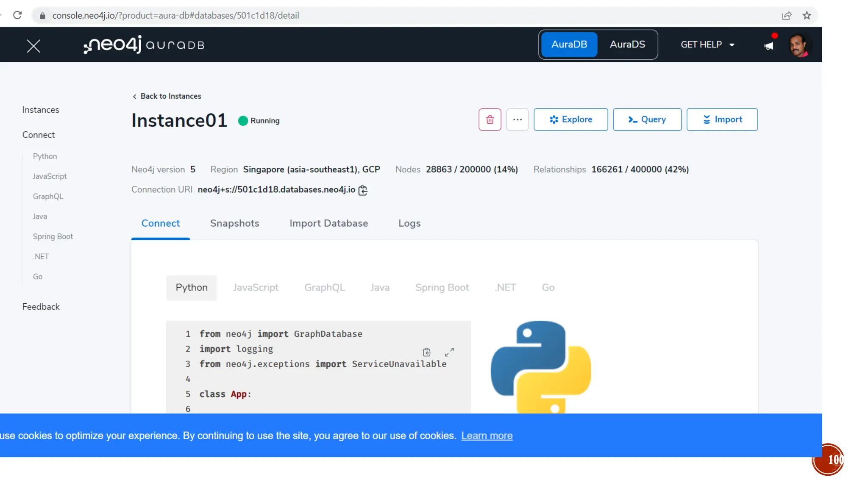Click the Explore button
The image size is (868, 488).
click(570, 119)
